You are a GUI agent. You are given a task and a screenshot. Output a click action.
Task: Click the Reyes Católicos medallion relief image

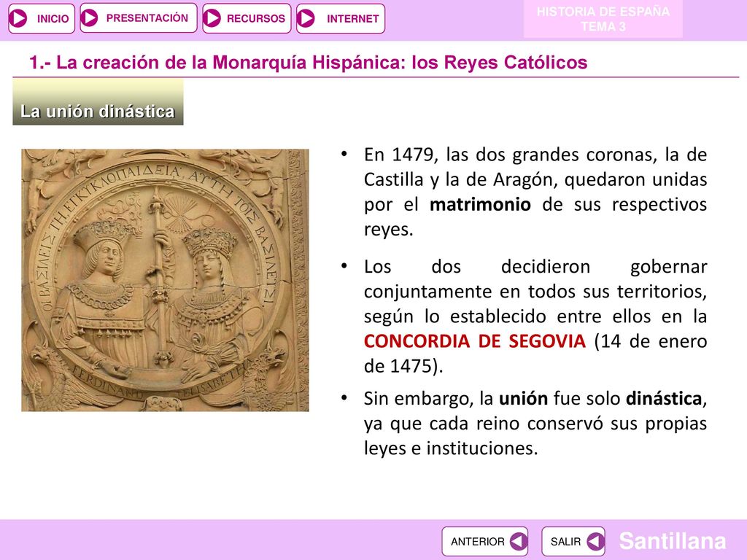[165, 280]
